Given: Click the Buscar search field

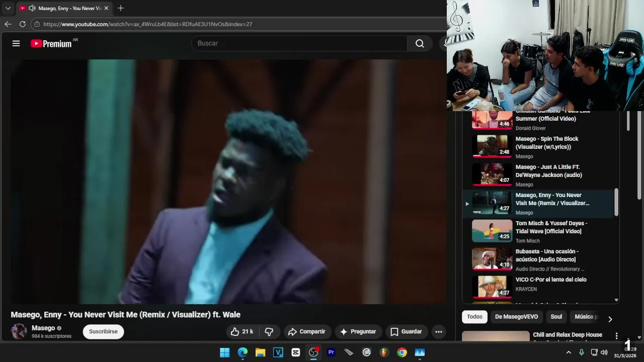Looking at the screenshot, I should click(299, 43).
